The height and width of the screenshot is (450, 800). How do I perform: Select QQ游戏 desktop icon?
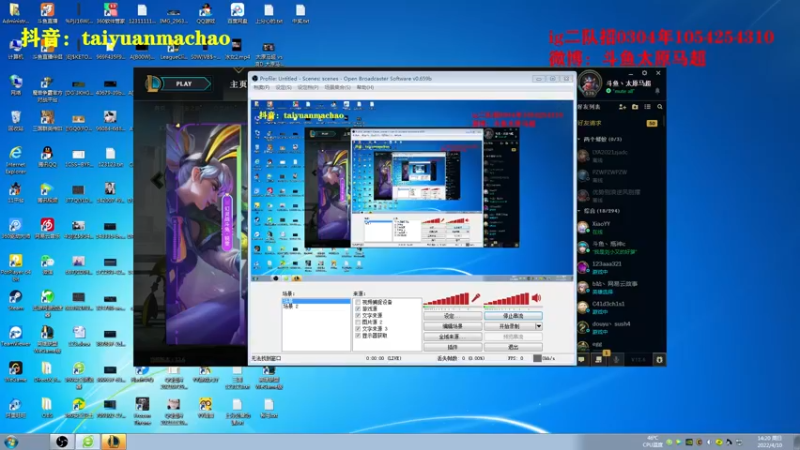click(x=205, y=13)
